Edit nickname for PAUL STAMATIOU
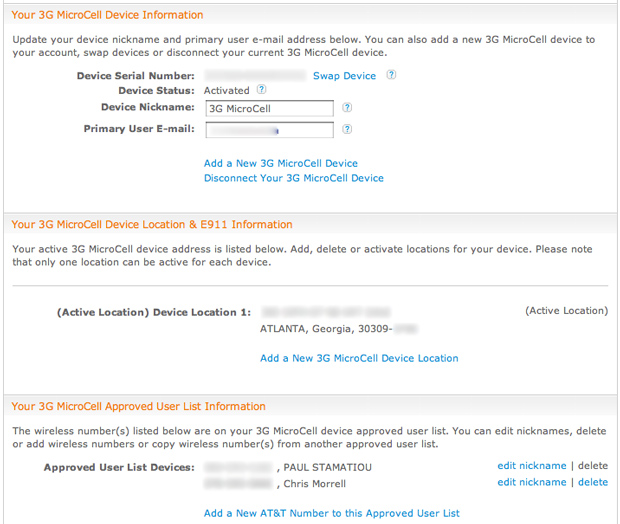The height and width of the screenshot is (524, 620). tap(532, 466)
